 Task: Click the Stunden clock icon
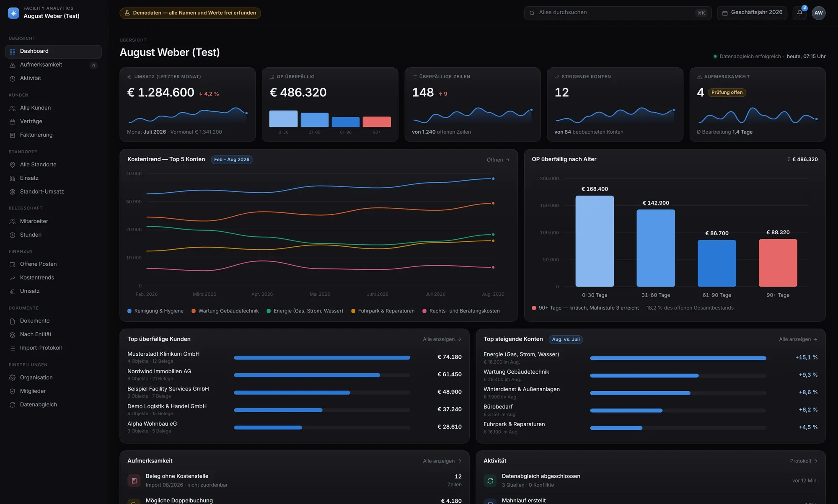click(13, 235)
